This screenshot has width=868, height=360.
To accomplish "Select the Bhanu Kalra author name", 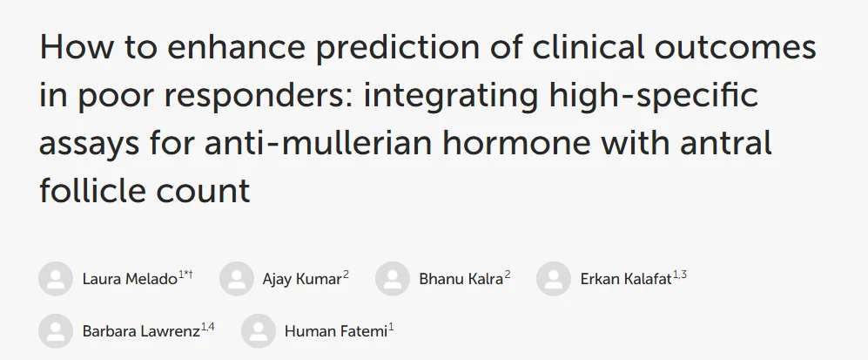I will 461,280.
